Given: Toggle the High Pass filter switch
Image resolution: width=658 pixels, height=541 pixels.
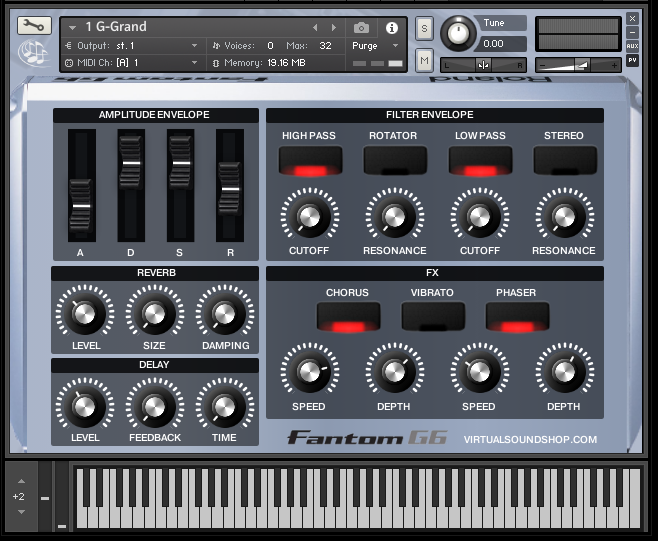Looking at the screenshot, I should click(310, 160).
